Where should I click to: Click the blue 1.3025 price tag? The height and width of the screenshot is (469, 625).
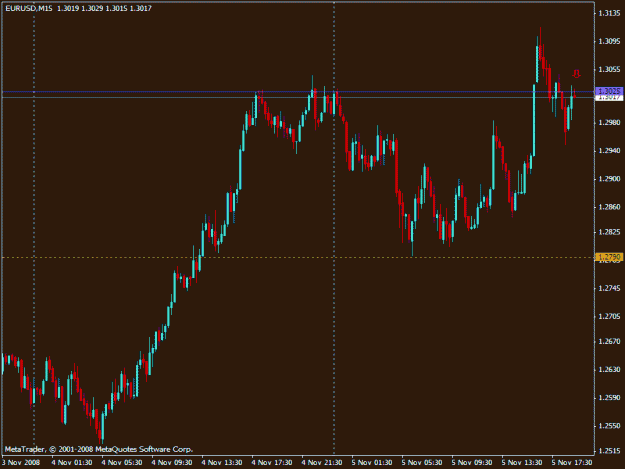point(609,91)
